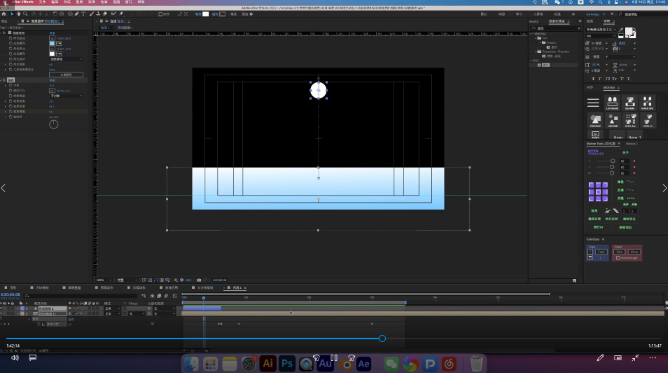Open the composition magnification dropdown
Screen dimensions: 668x373
coord(104,280)
